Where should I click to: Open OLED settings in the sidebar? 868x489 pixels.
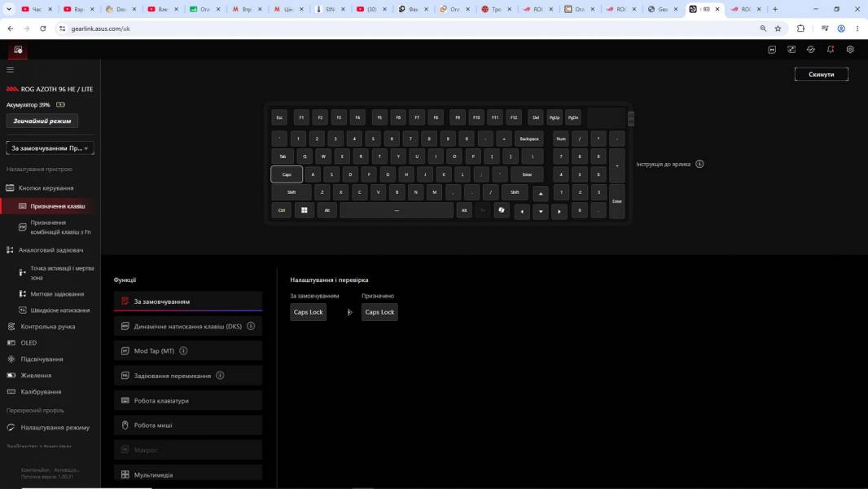[x=28, y=343]
